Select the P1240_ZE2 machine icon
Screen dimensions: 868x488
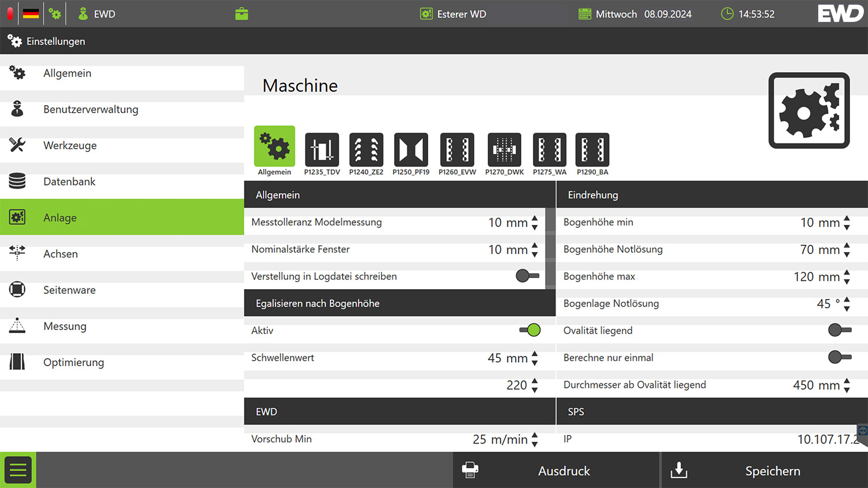pos(366,150)
